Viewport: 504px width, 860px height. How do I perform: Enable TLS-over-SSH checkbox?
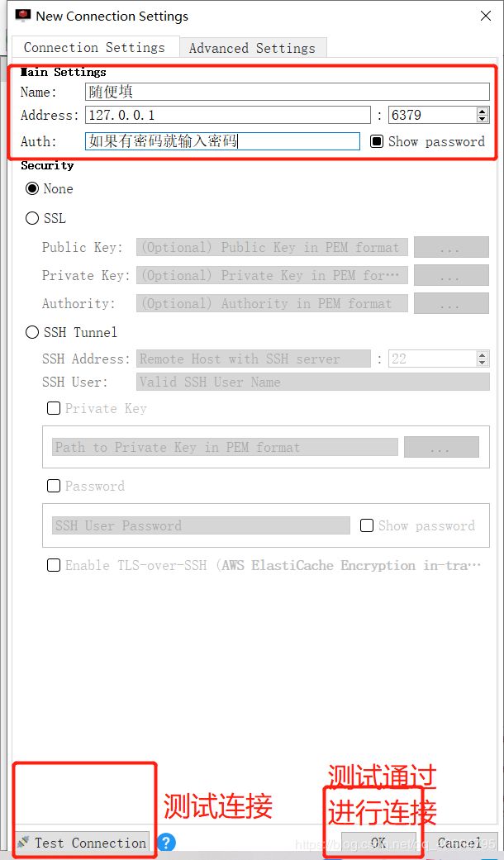53,565
